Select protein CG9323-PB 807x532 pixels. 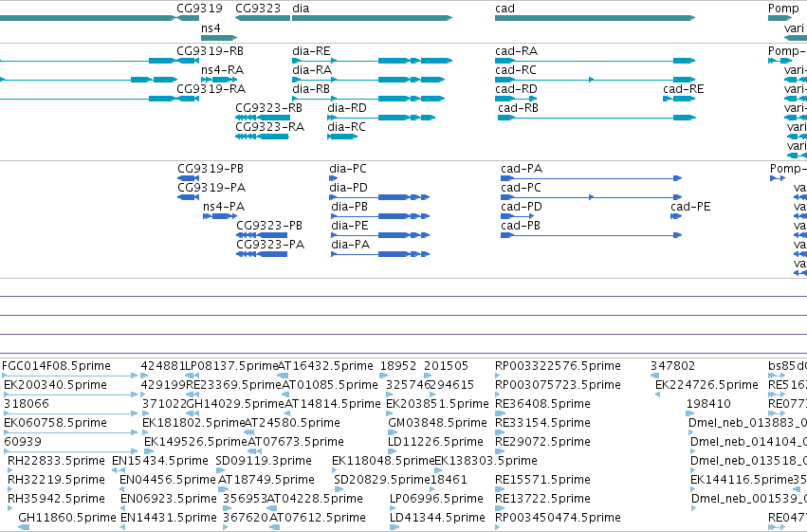pos(262,235)
